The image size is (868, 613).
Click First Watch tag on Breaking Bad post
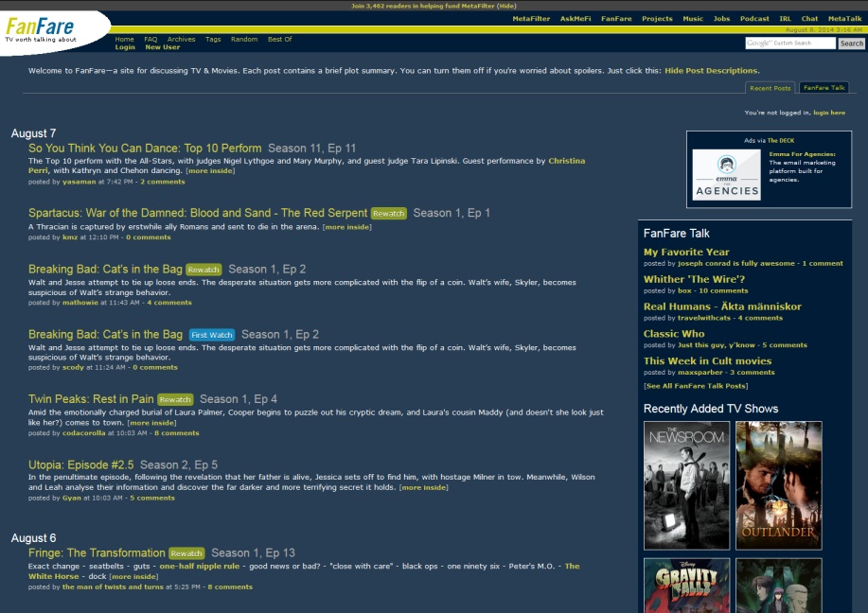212,335
